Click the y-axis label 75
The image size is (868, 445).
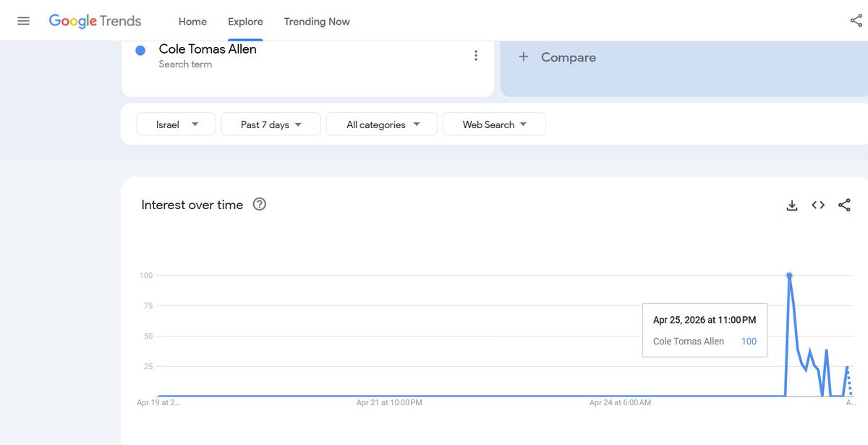click(x=147, y=306)
